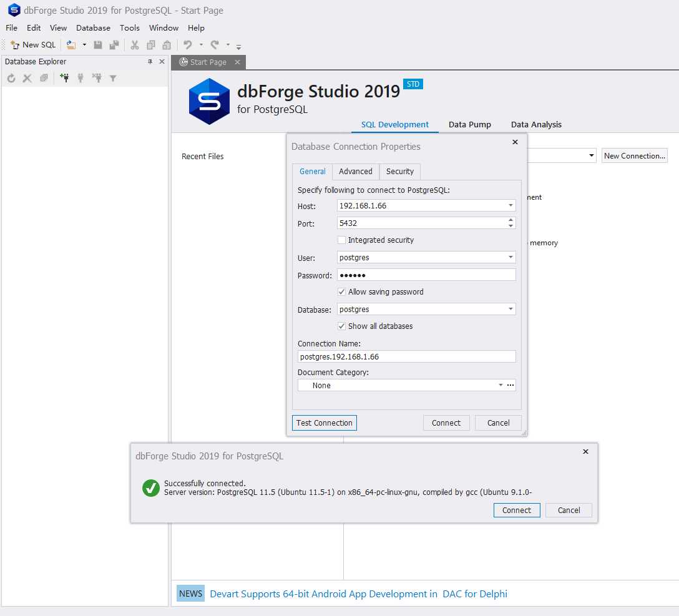Pin the Database Explorer panel
This screenshot has width=679, height=616.
coord(150,62)
